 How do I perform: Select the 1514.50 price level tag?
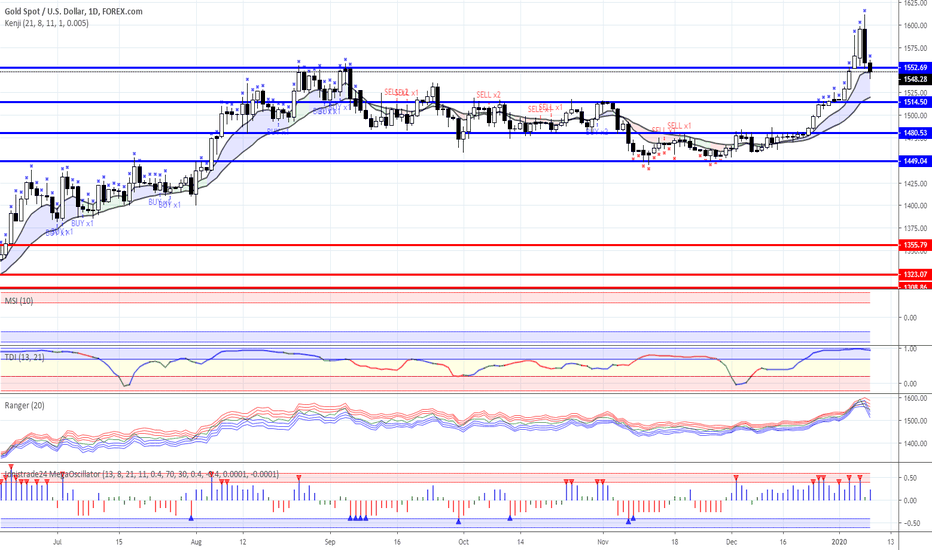pyautogui.click(x=915, y=102)
